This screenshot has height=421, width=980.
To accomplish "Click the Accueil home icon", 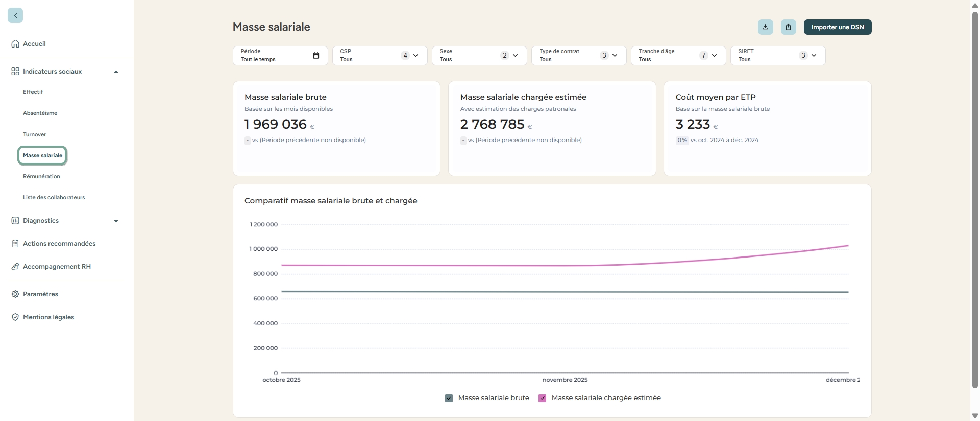I will [x=15, y=44].
